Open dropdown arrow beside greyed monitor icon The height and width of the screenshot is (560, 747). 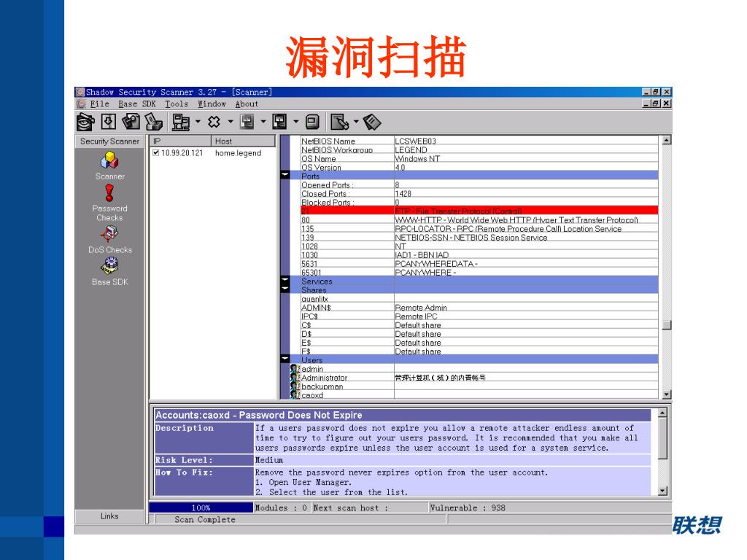263,122
